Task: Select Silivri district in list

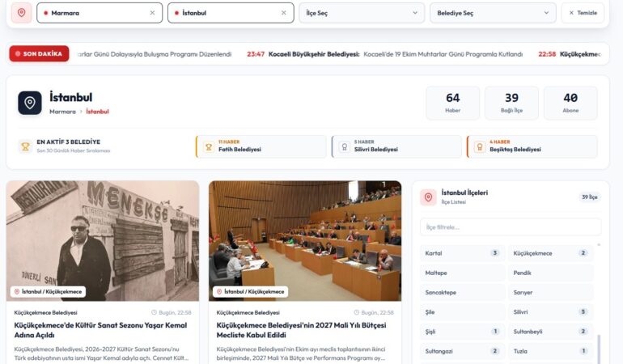Action: click(x=551, y=312)
